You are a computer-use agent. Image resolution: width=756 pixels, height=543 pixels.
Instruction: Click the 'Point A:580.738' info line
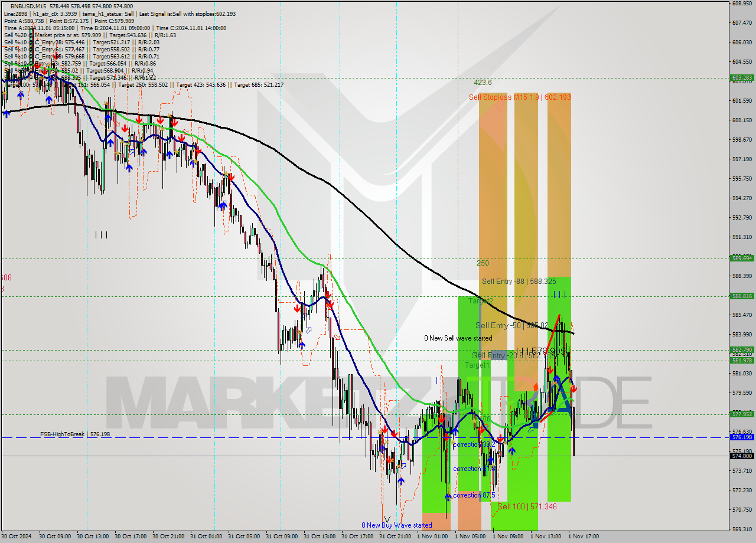[x=24, y=21]
